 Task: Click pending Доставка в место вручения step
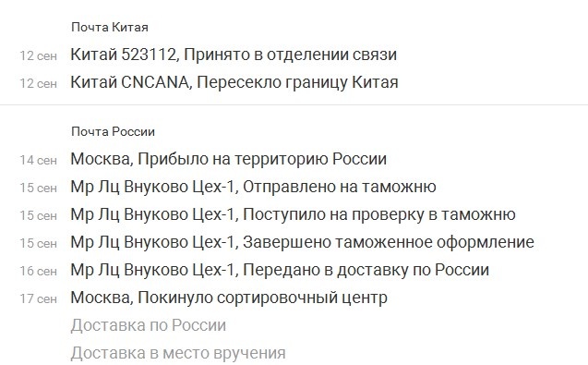pos(178,353)
